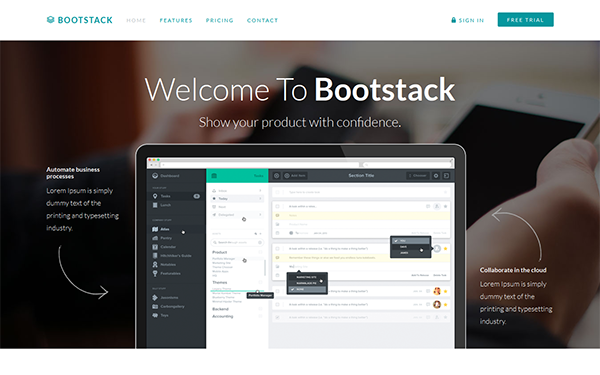Screen dimensions: 600x375
Task: Open Lunch in the mockup sidebar
Action: [x=162, y=205]
